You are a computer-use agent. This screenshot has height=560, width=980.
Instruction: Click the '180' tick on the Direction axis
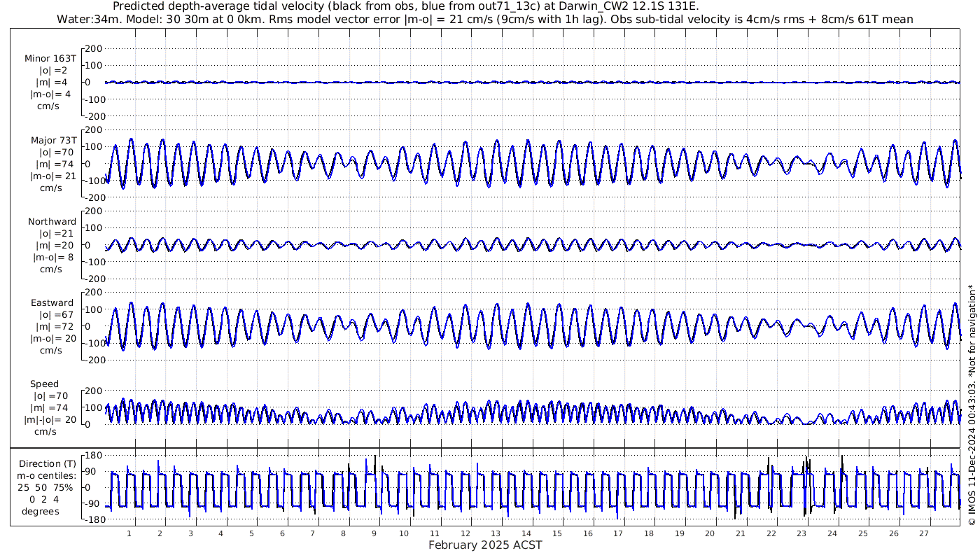[94, 455]
